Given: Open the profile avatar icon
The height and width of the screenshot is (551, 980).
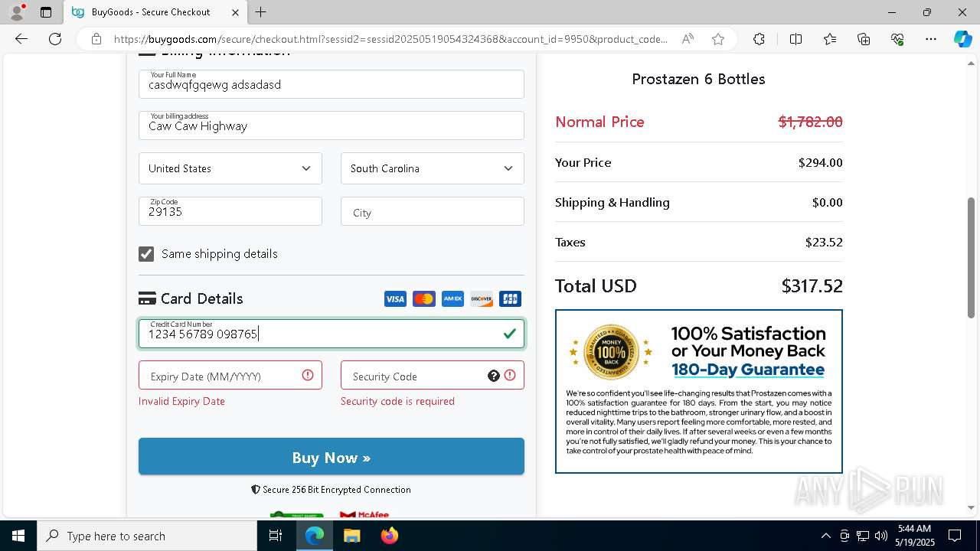Looking at the screenshot, I should [x=17, y=12].
